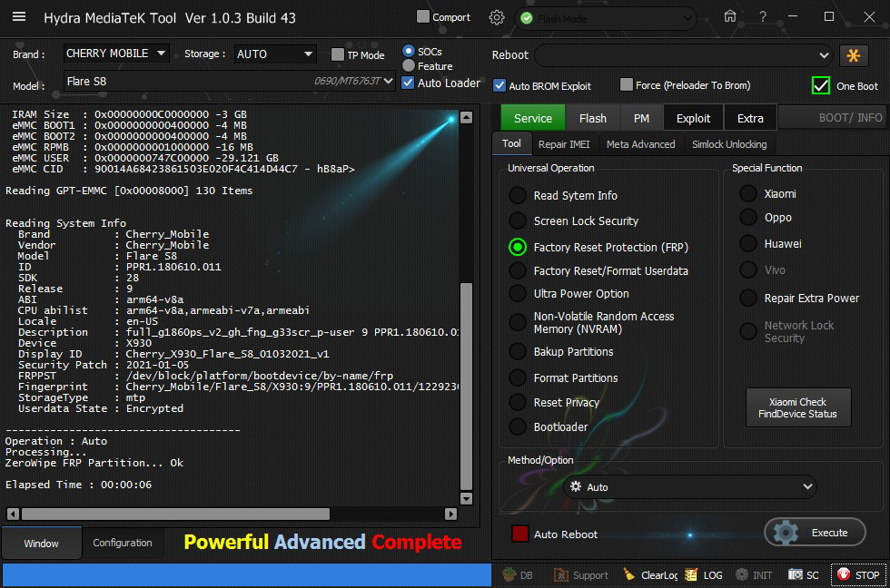Select Bootloader operation

point(518,427)
